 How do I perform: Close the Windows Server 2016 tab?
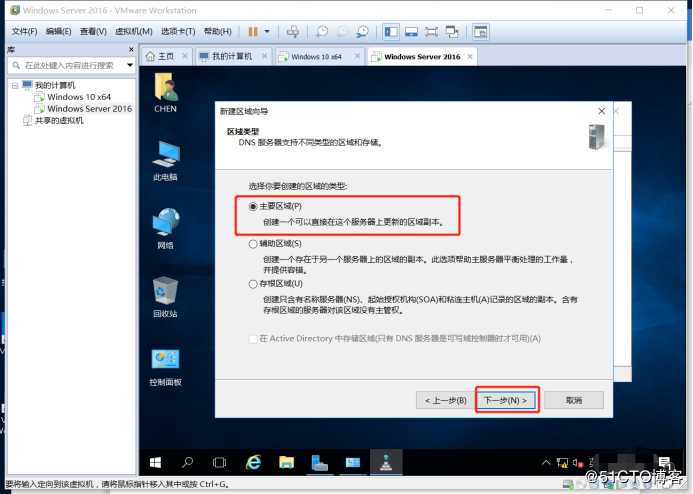tap(470, 57)
